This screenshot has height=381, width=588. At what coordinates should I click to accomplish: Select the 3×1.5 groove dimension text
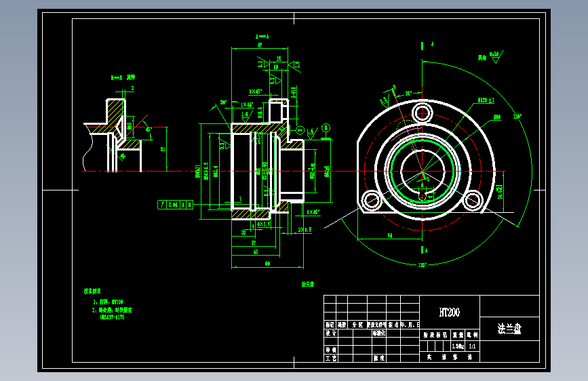click(x=305, y=230)
